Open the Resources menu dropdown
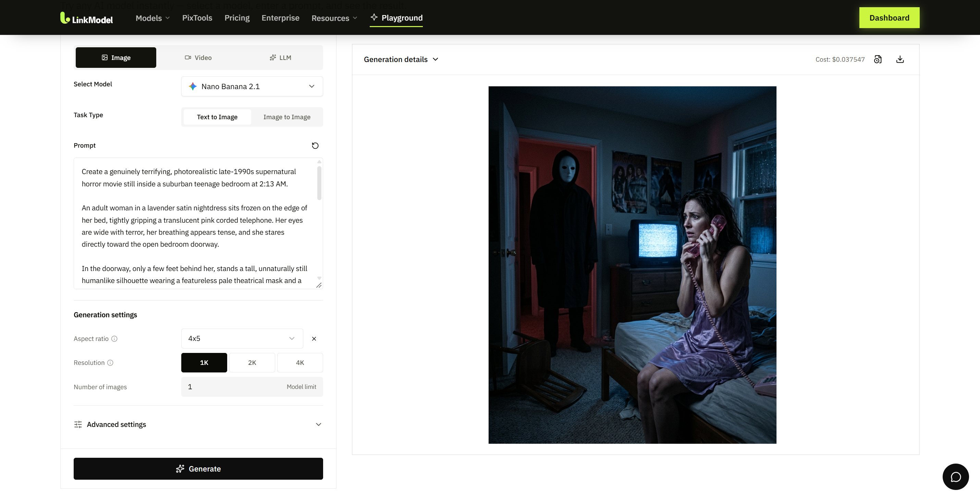The image size is (980, 491). point(334,18)
